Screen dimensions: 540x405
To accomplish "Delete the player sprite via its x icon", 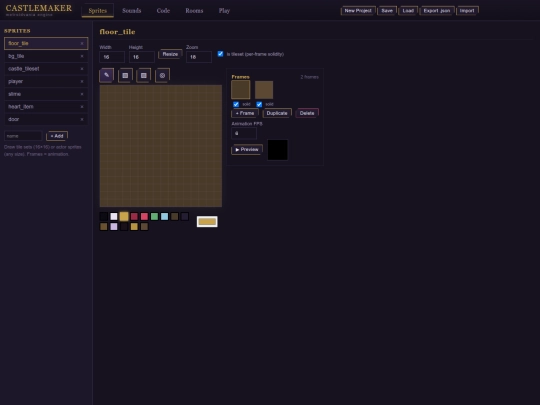I will pos(82,82).
